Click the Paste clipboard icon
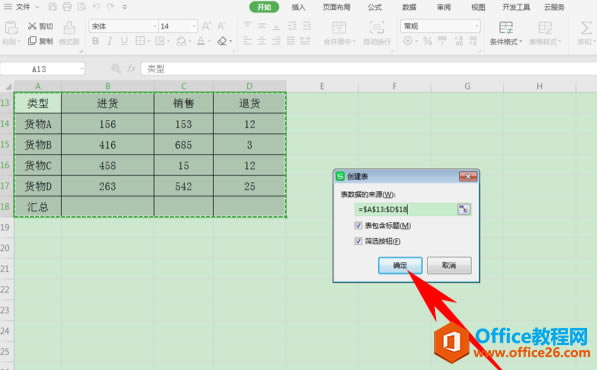This screenshot has height=370, width=597. 11,28
